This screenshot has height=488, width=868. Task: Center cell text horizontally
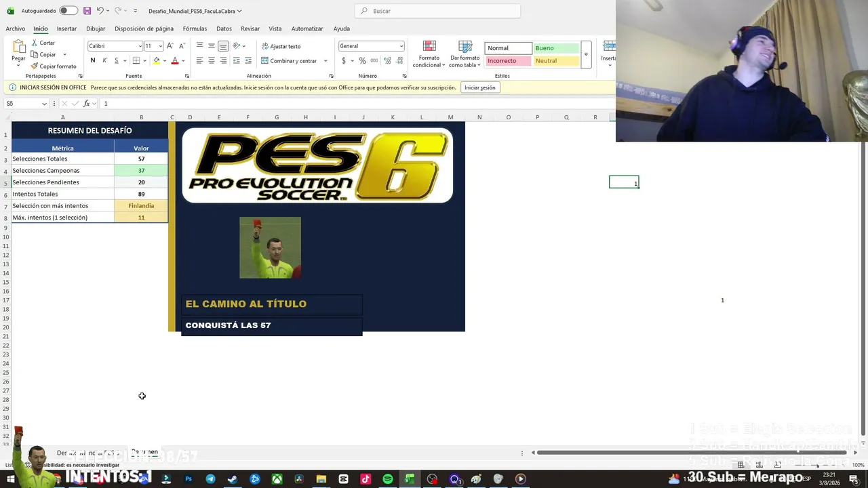(212, 60)
